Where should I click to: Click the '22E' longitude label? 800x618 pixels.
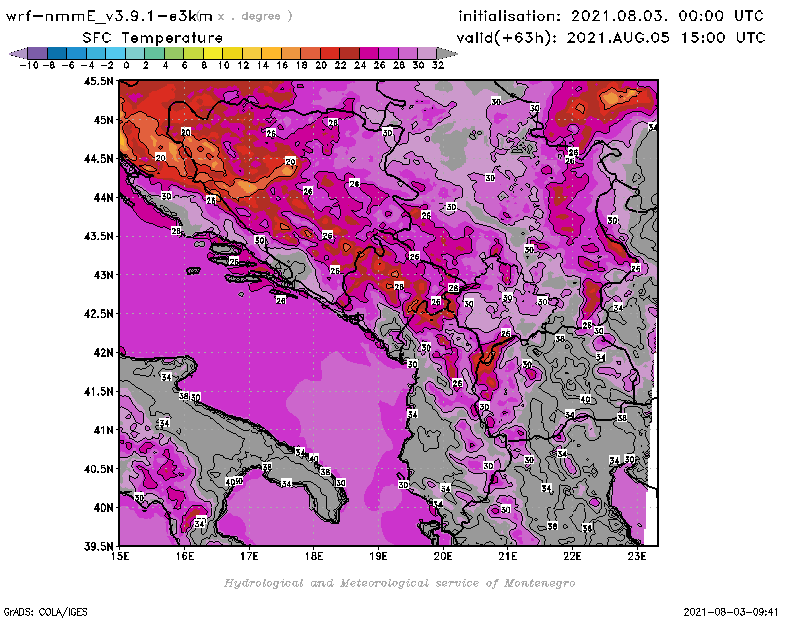(x=572, y=556)
